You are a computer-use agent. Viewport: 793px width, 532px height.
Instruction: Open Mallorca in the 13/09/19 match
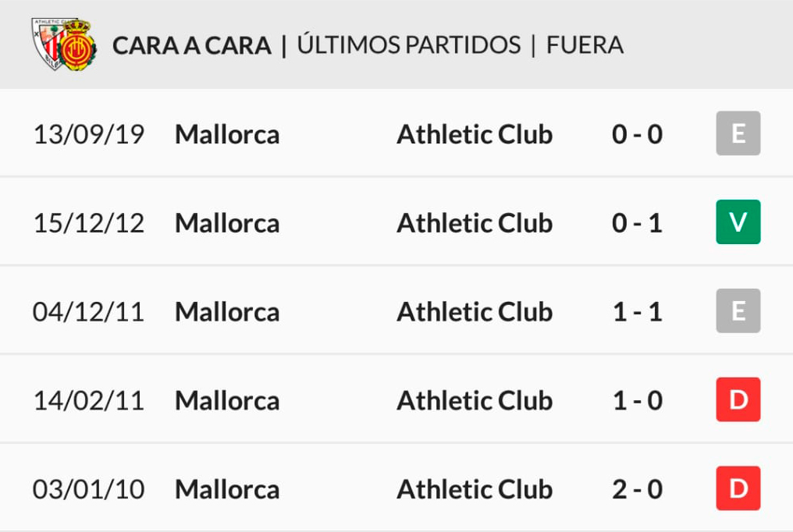click(227, 134)
